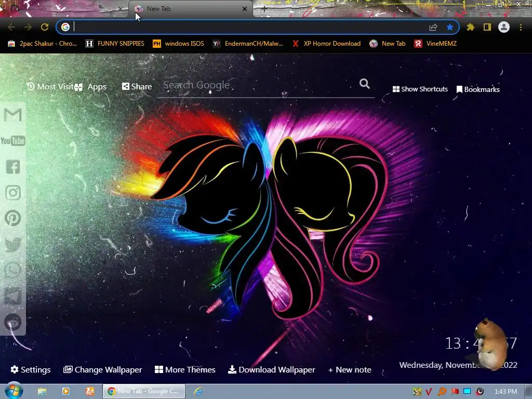Image resolution: width=532 pixels, height=399 pixels.
Task: Open the VineMEMZ bookmark
Action: coord(436,44)
